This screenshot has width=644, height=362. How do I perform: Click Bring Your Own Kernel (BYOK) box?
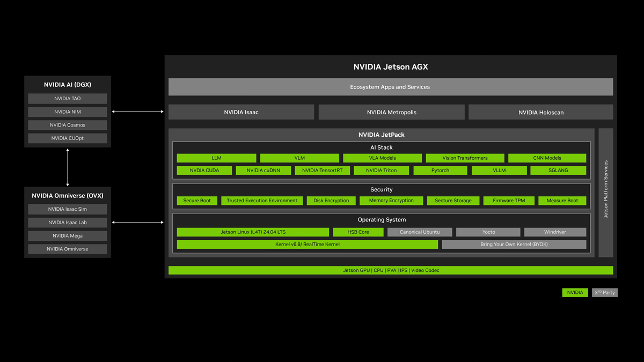(514, 245)
